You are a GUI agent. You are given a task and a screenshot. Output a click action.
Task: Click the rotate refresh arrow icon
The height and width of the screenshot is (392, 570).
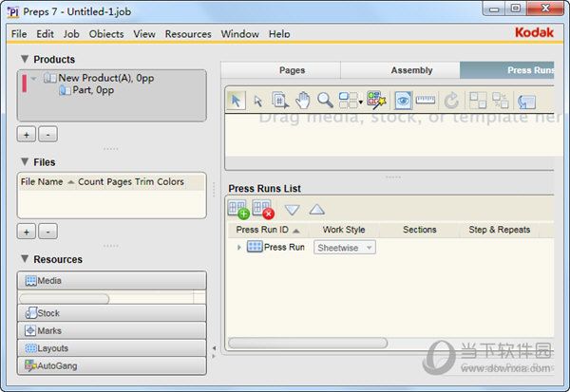pyautogui.click(x=451, y=101)
